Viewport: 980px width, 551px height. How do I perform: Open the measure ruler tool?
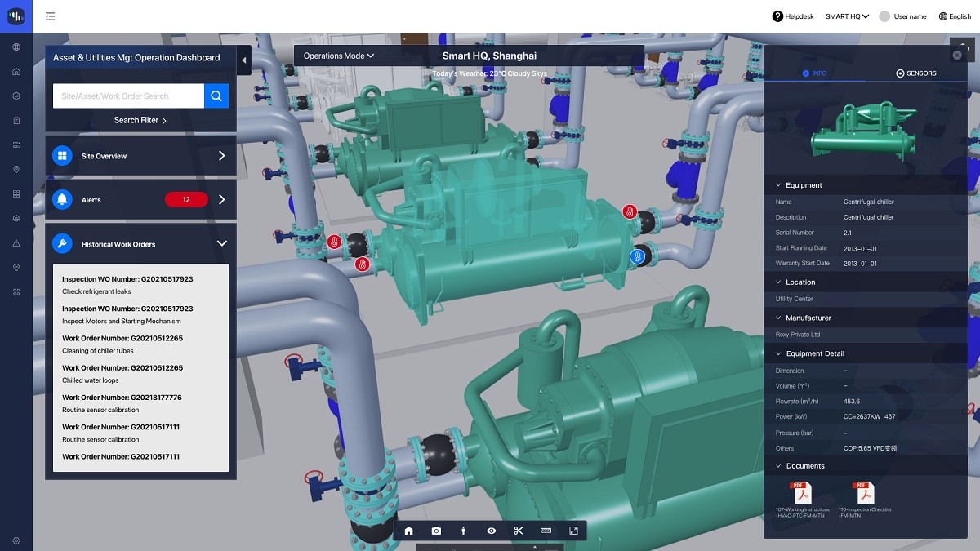tap(546, 531)
